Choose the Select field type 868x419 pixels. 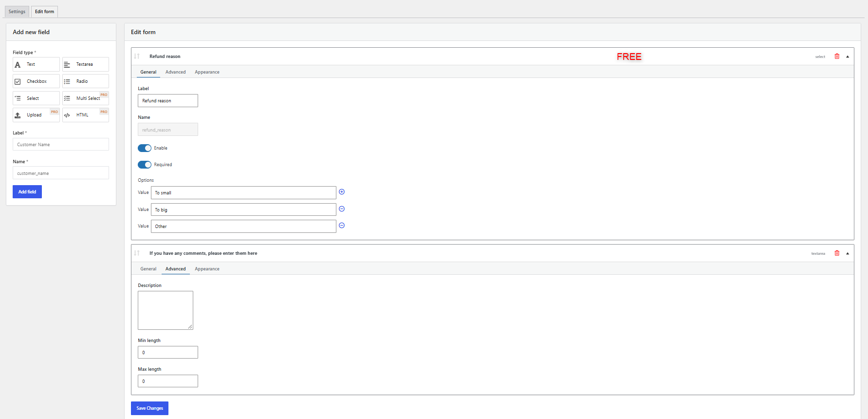click(36, 98)
